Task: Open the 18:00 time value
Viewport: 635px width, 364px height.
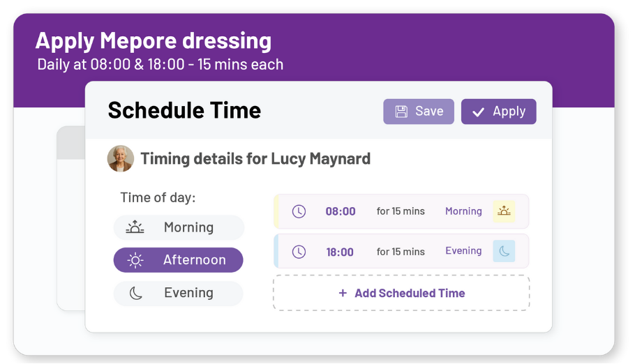Action: click(x=340, y=252)
